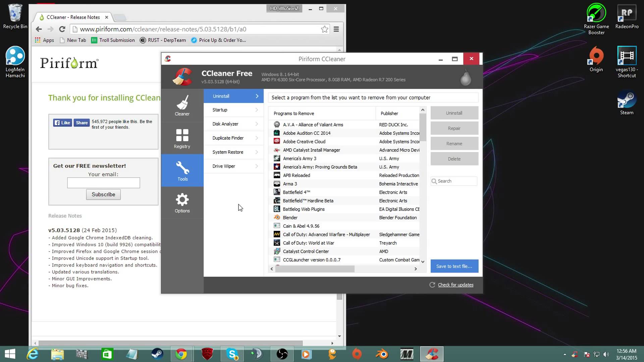Go back in Chrome browser

tap(39, 29)
